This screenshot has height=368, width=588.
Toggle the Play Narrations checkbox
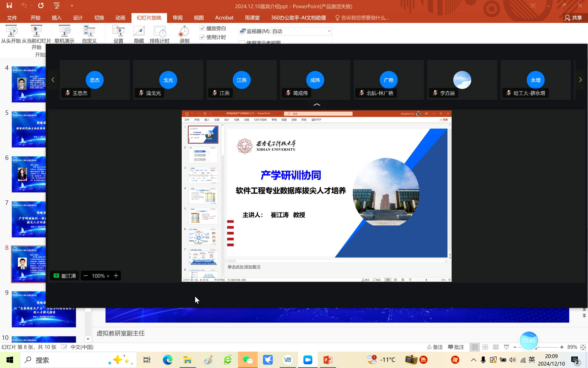coord(202,28)
